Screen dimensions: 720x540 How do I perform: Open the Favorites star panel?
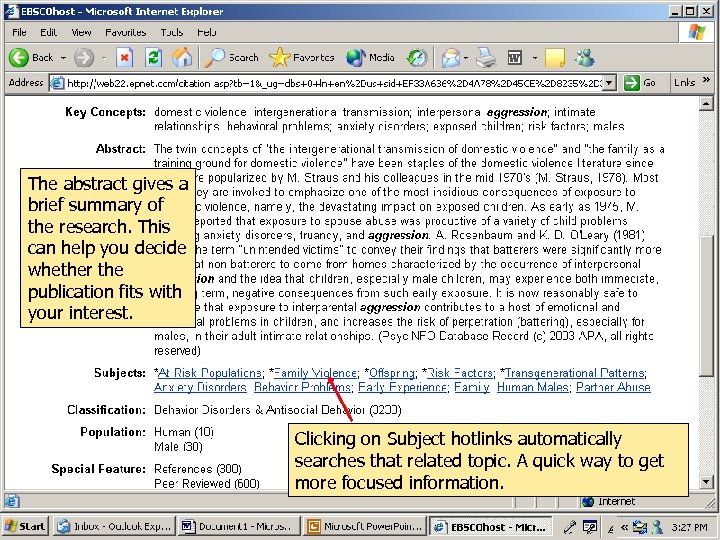click(x=302, y=58)
